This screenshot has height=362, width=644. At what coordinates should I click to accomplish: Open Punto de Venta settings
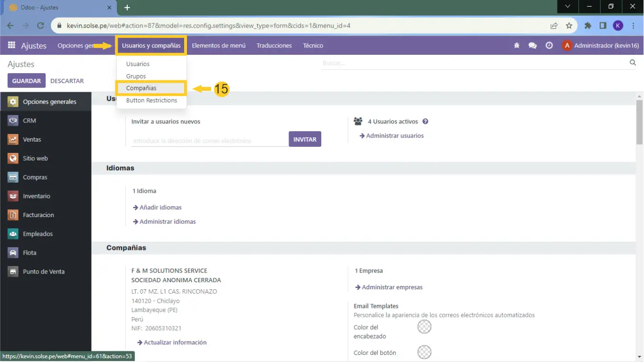(44, 272)
